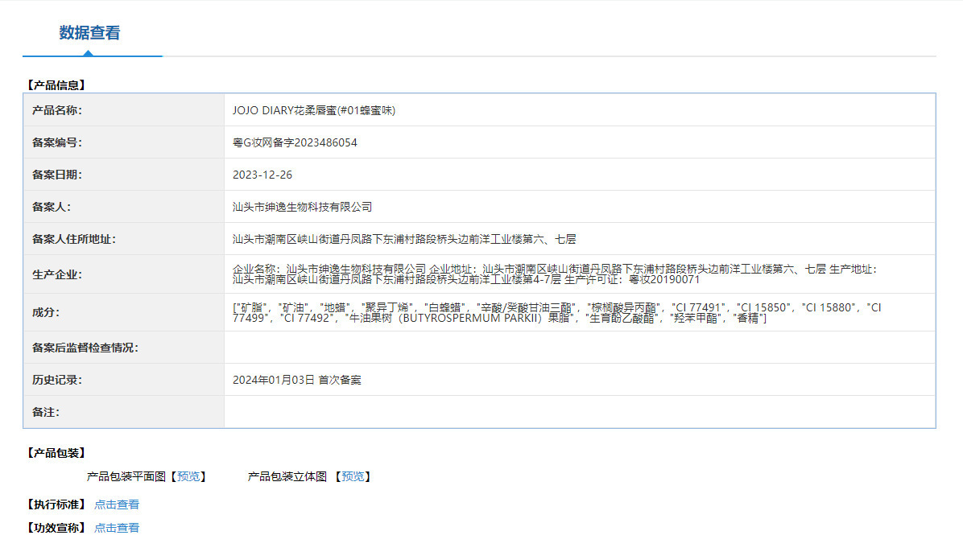Click the 成分 label cell
Viewport: 963px width, 560px height.
pyautogui.click(x=123, y=312)
